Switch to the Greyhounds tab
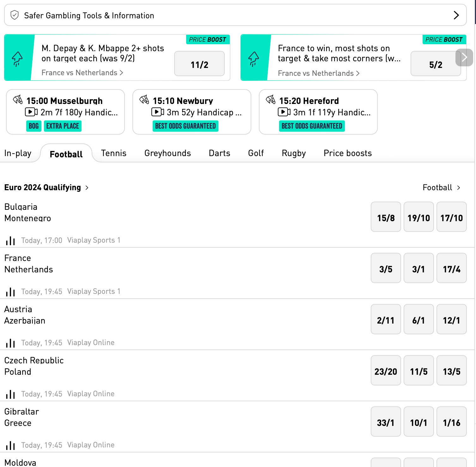The height and width of the screenshot is (467, 476). (x=168, y=153)
